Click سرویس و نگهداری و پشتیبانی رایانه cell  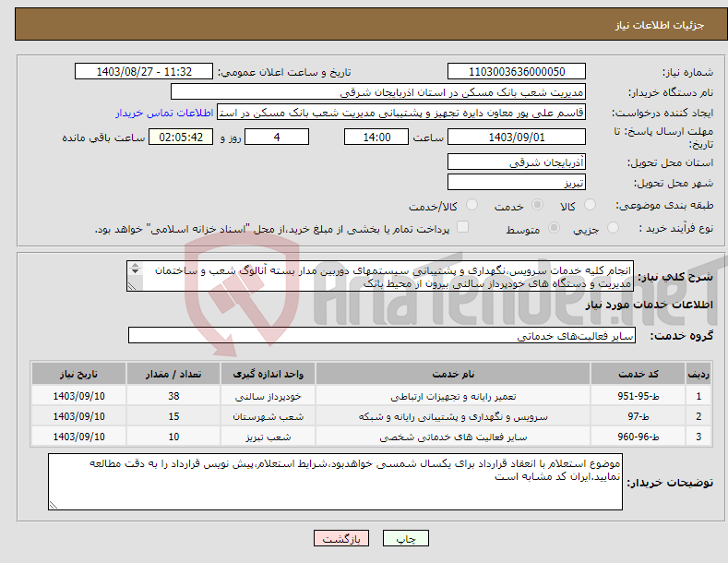click(453, 416)
